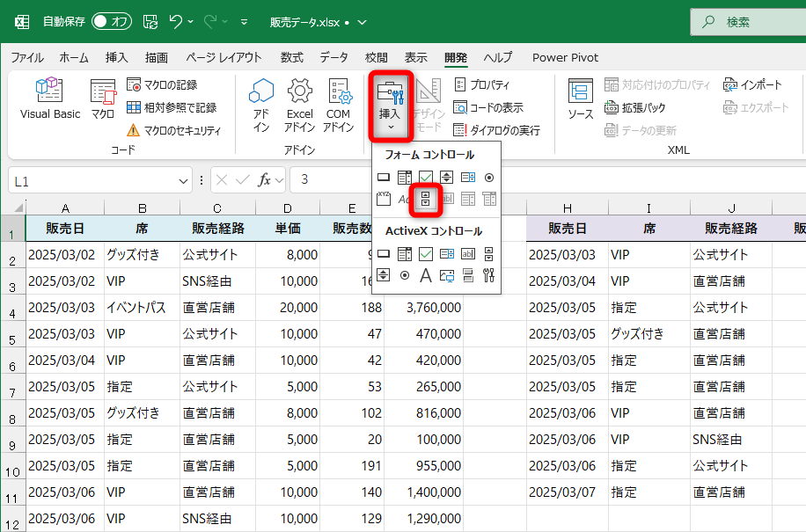Start recording a macro with マクロの記録
Viewport: 806px width, 532px height.
164,83
